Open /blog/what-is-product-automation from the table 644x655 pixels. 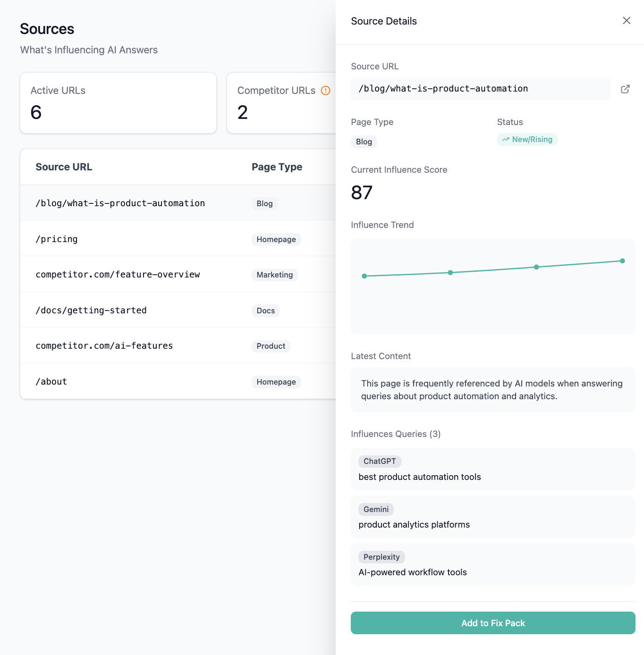[x=120, y=203]
